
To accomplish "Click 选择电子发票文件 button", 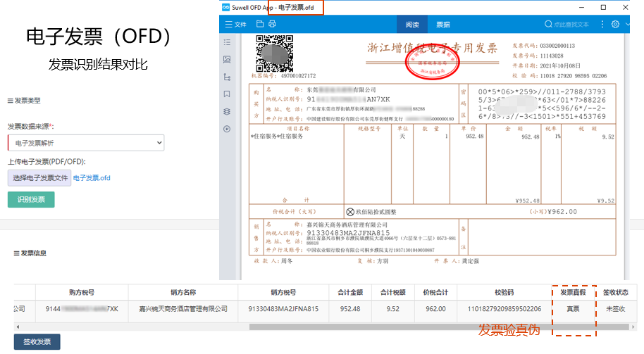I will tap(39, 177).
